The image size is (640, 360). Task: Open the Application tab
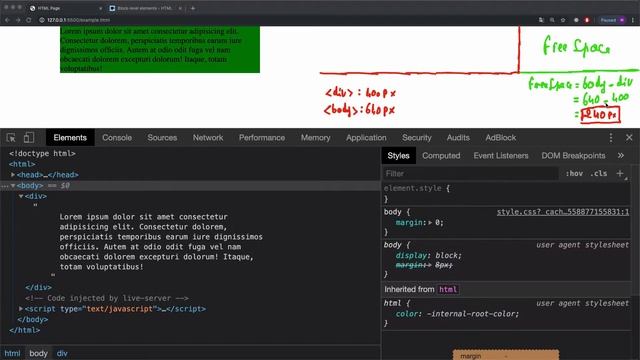pyautogui.click(x=366, y=138)
